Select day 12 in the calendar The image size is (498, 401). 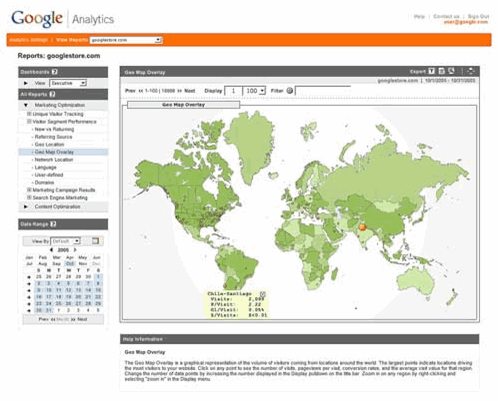(x=68, y=290)
